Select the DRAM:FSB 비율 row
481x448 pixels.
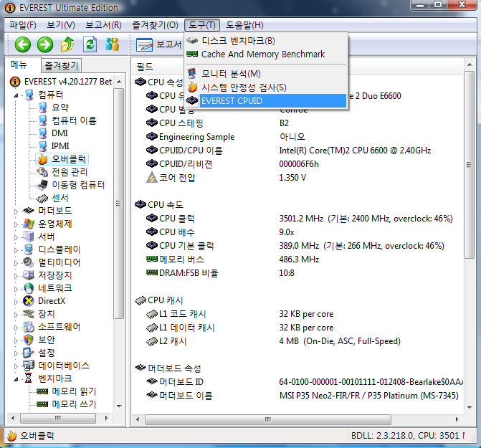tap(299, 272)
